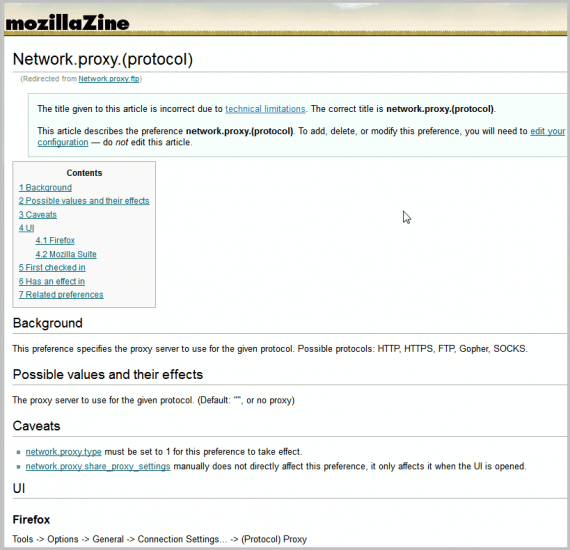Open 4 UI contents entry
Viewport: 570px width, 550px height.
click(27, 228)
